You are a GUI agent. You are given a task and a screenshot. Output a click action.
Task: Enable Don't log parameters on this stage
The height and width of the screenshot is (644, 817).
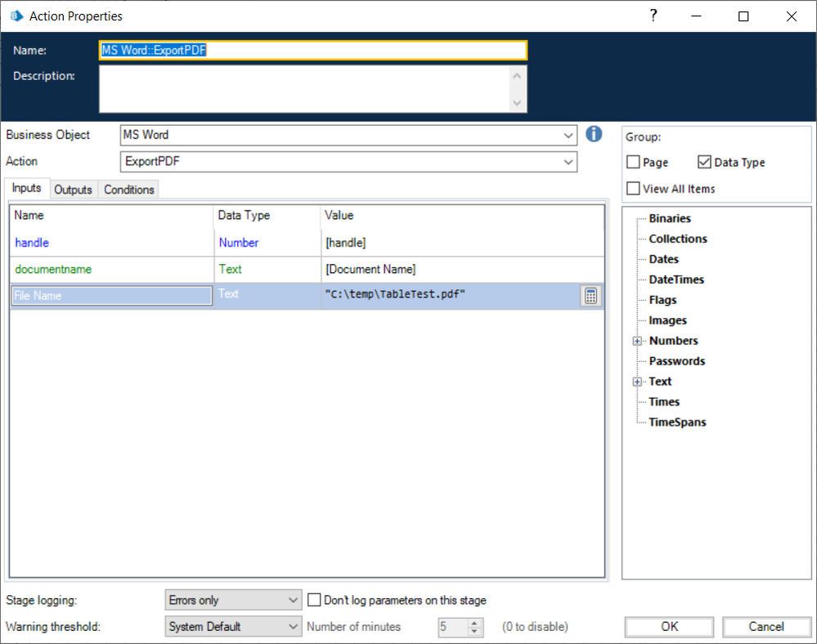pos(314,600)
